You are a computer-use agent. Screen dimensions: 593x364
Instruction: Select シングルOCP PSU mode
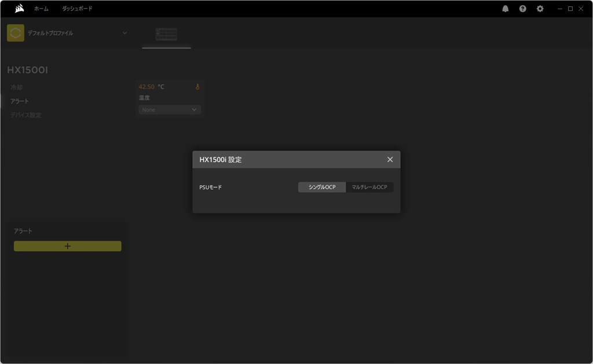(x=322, y=187)
